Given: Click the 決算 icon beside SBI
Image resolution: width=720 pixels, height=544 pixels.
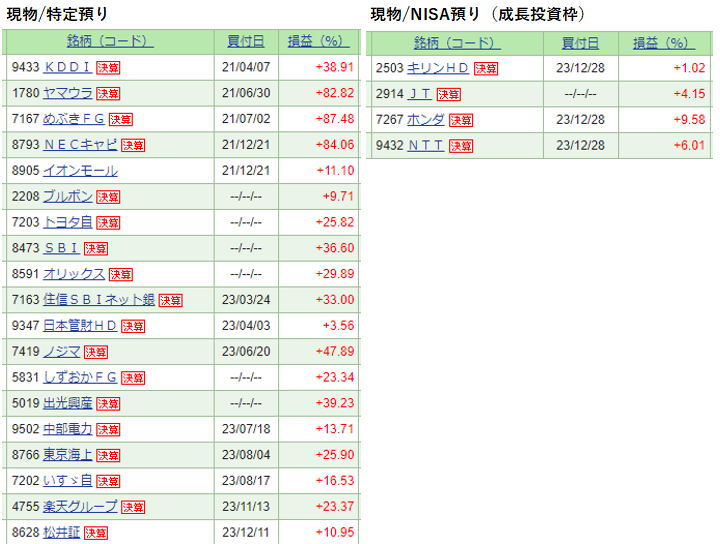Looking at the screenshot, I should [96, 249].
